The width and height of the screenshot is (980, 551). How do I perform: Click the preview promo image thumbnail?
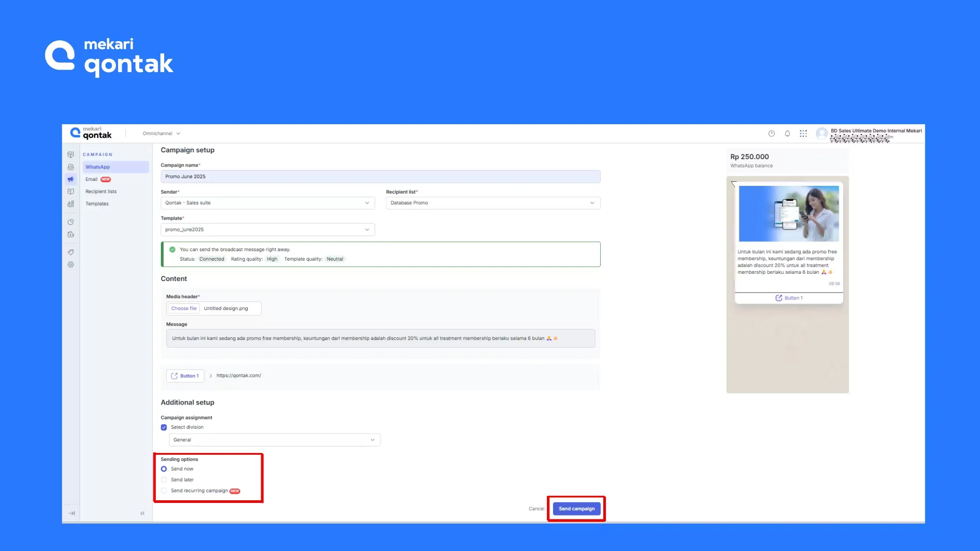tap(789, 214)
